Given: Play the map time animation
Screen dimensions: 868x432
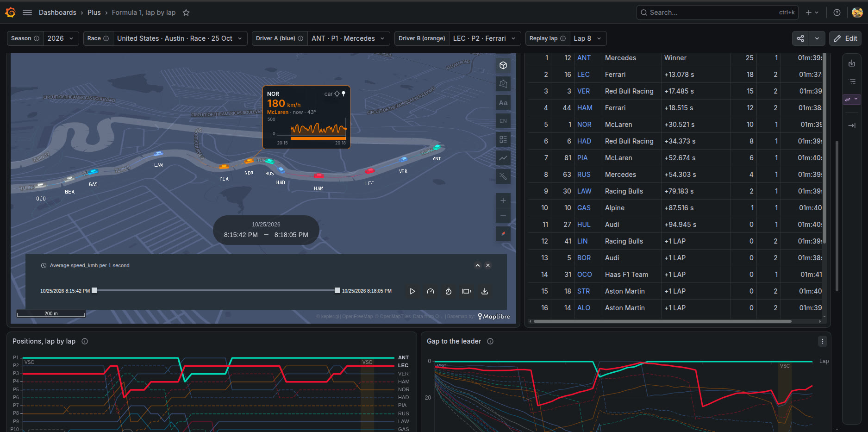Looking at the screenshot, I should tap(412, 291).
